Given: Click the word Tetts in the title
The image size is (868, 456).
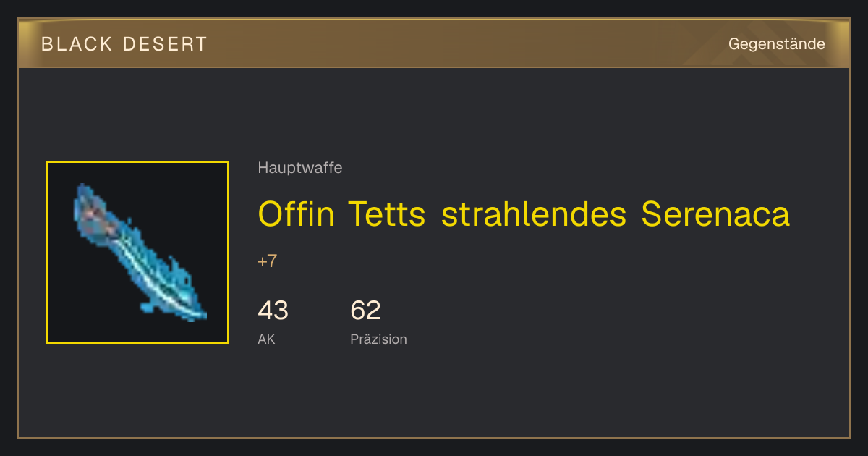Looking at the screenshot, I should point(386,214).
